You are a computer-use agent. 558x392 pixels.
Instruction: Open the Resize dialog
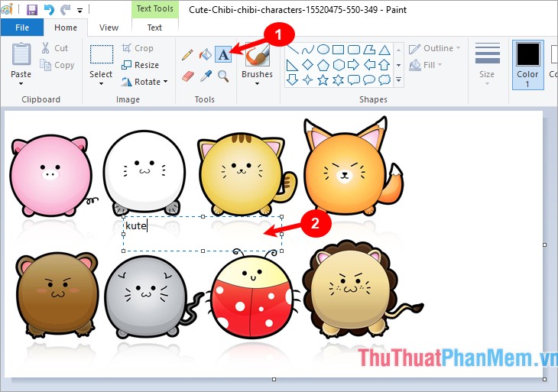click(140, 65)
